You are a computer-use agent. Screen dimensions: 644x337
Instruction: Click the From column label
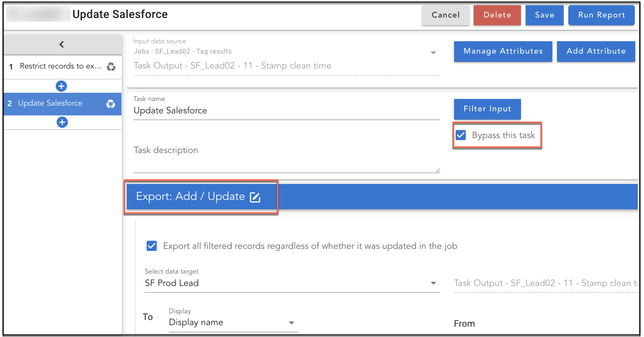464,324
